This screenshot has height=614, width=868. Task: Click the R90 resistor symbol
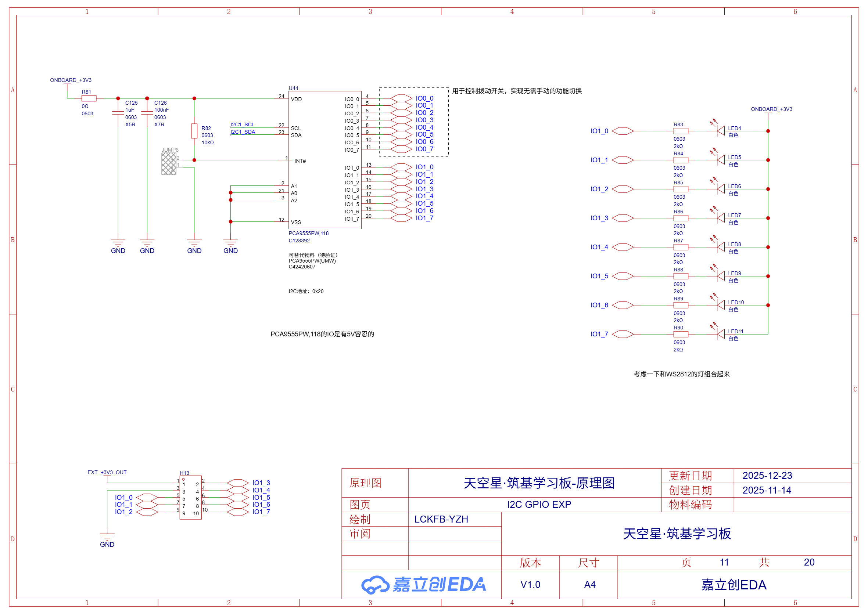pyautogui.click(x=681, y=334)
